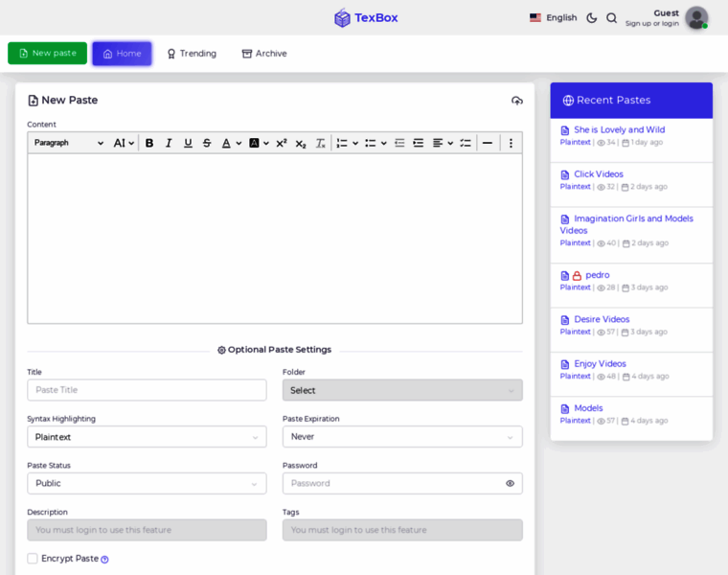The width and height of the screenshot is (728, 575).
Task: Open the Folder Select dropdown
Action: 402,390
